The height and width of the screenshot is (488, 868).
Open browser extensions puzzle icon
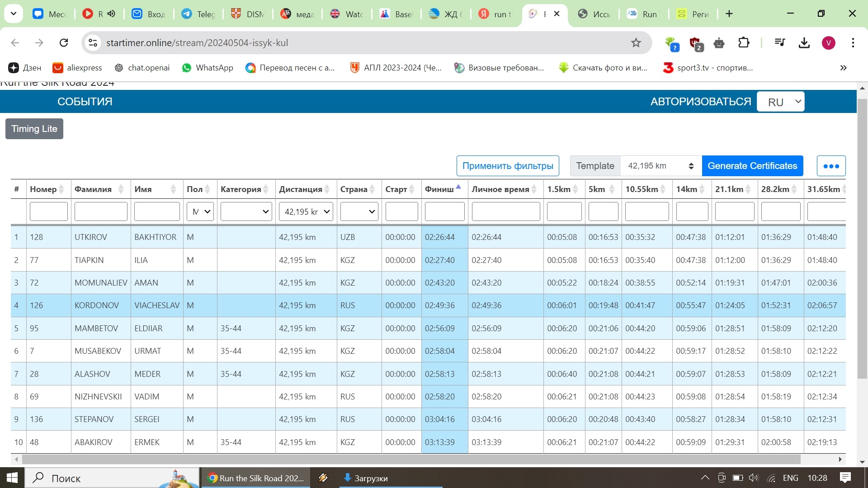744,43
